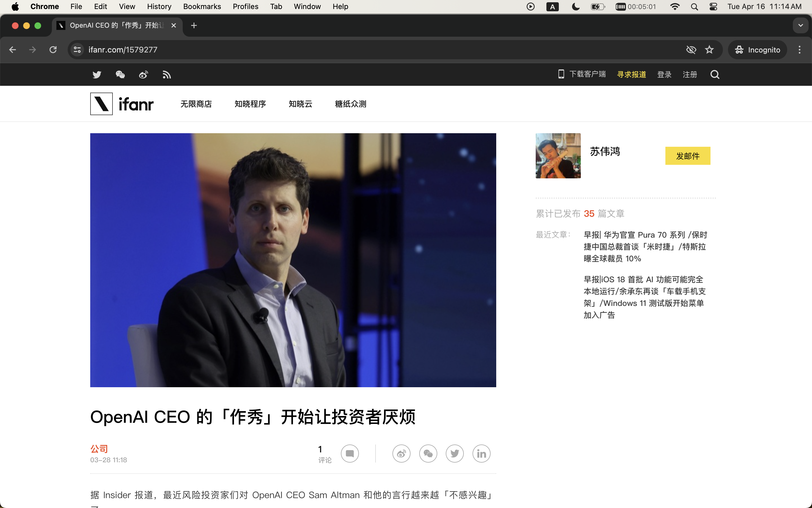Click the article headline text
This screenshot has width=812, height=508.
(x=253, y=417)
